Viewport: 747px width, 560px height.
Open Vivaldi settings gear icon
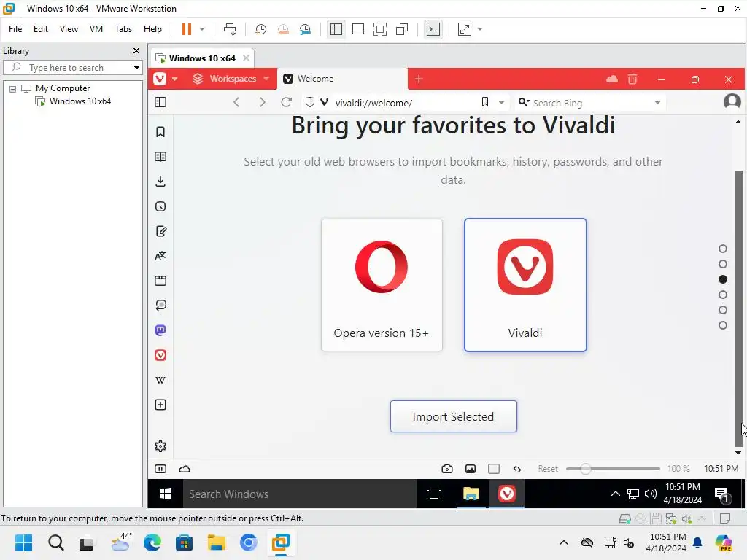160,446
